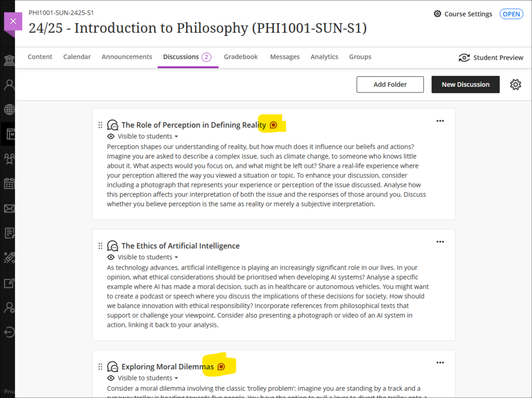Click the Add Folder button

390,85
